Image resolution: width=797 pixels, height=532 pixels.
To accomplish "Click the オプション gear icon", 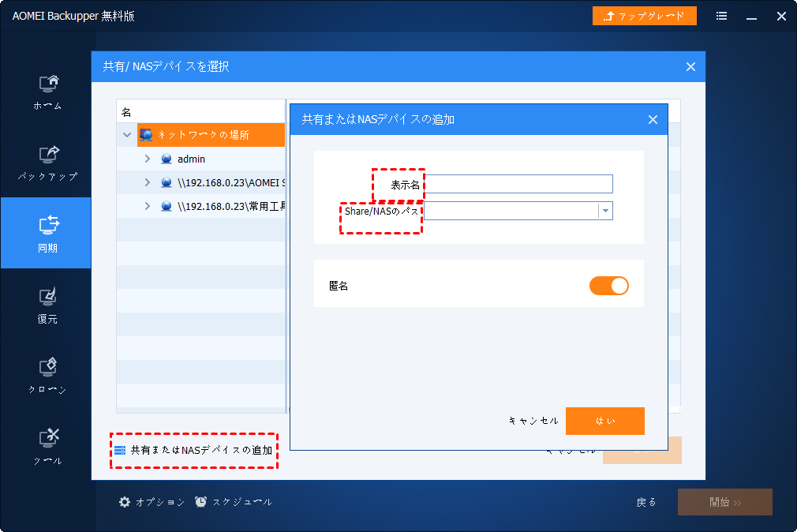I will [x=125, y=502].
